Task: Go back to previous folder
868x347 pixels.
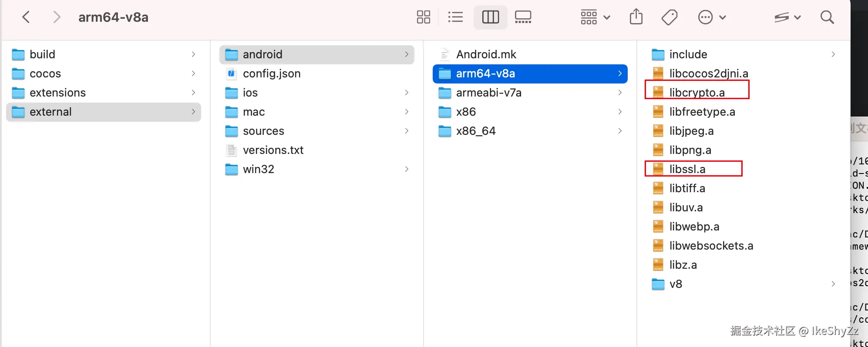Action: [26, 17]
